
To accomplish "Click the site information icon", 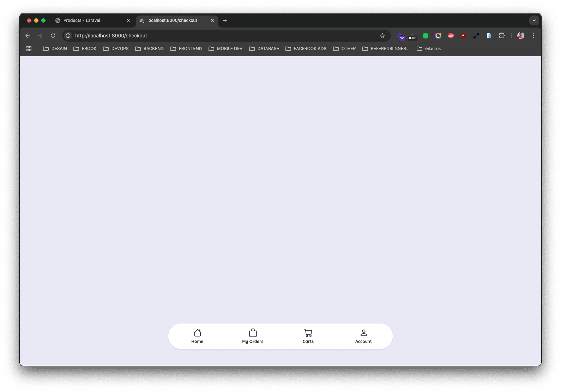I will tap(68, 36).
